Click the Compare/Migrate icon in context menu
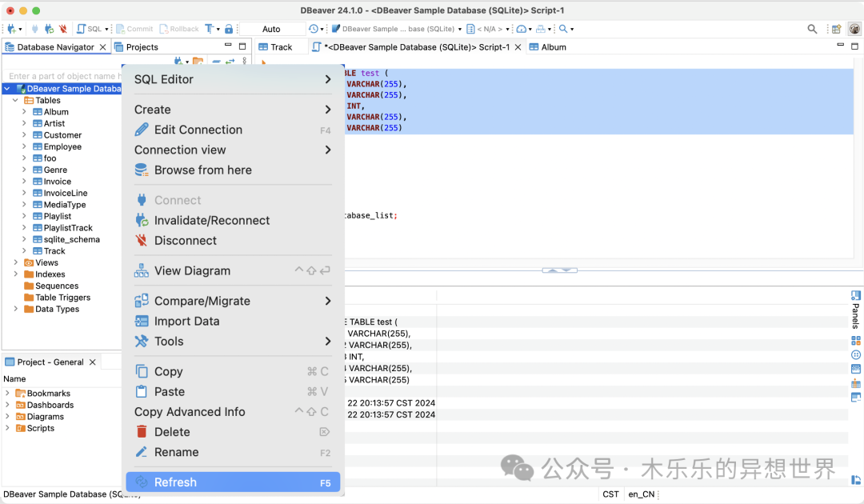The image size is (864, 504). click(x=142, y=301)
